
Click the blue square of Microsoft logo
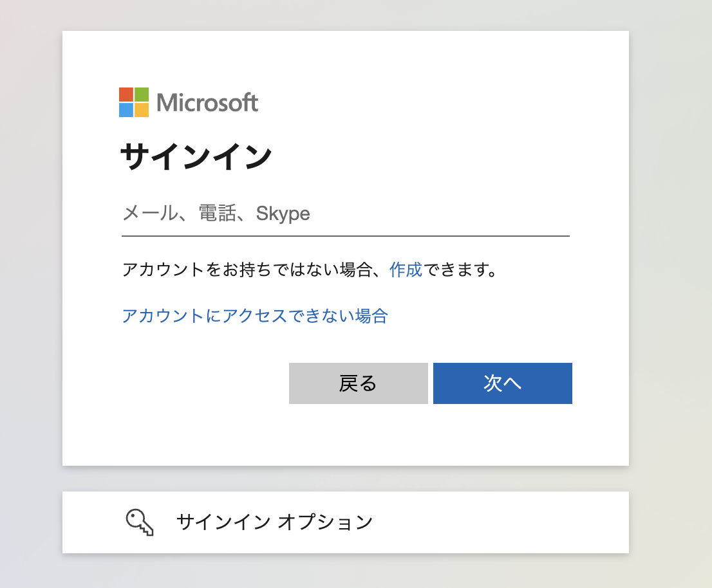pos(126,110)
